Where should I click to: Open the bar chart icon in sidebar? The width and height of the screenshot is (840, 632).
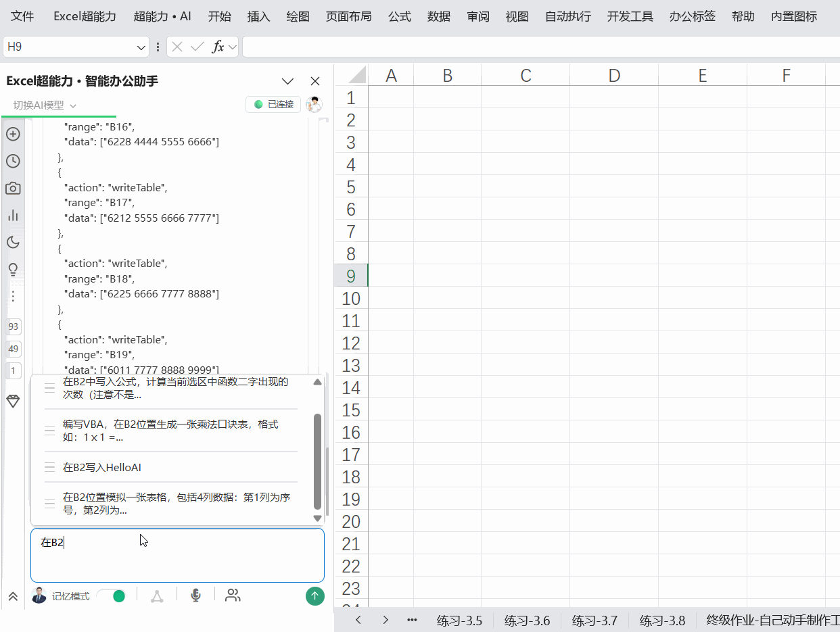tap(13, 215)
